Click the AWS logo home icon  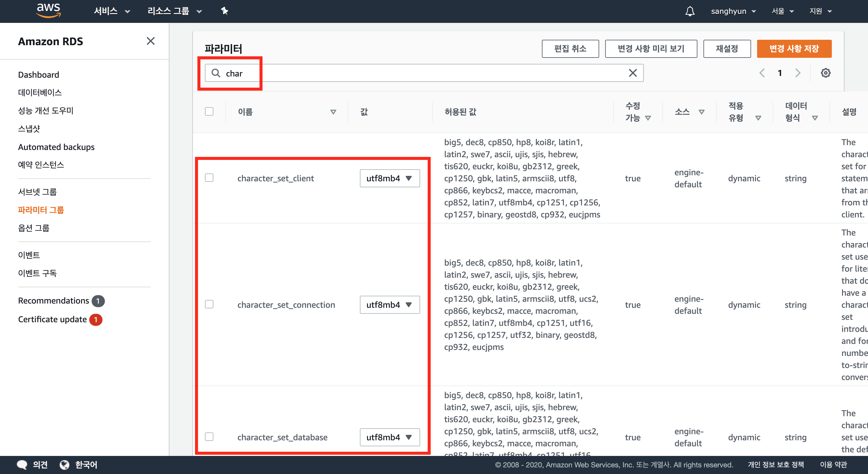coord(49,11)
